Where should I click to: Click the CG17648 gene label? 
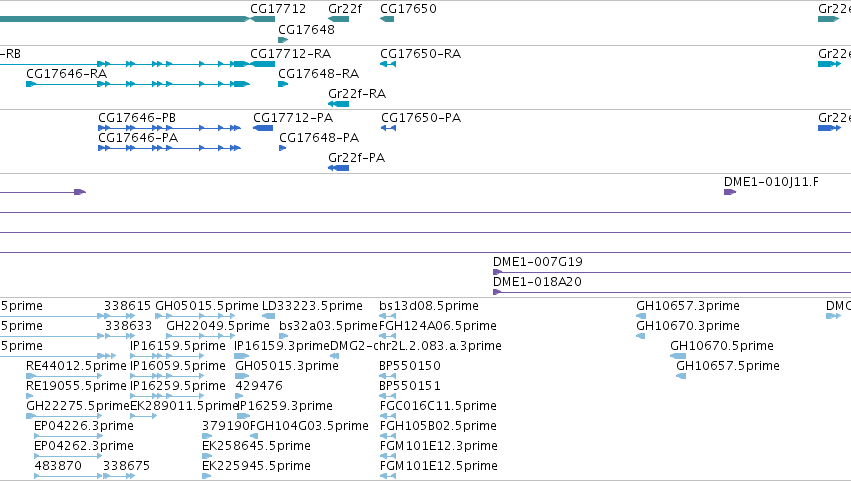tap(306, 30)
